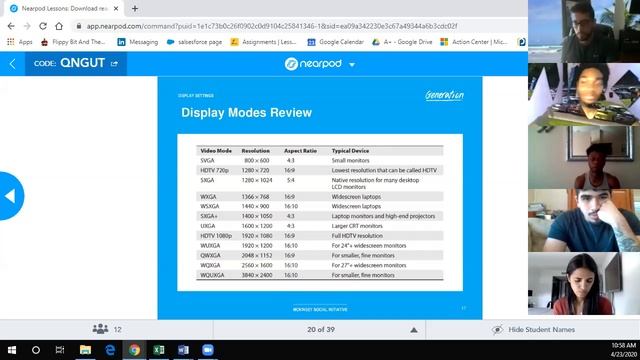Click the 1280 × 1024 resolution cell
The image size is (640, 360).
tap(257, 180)
